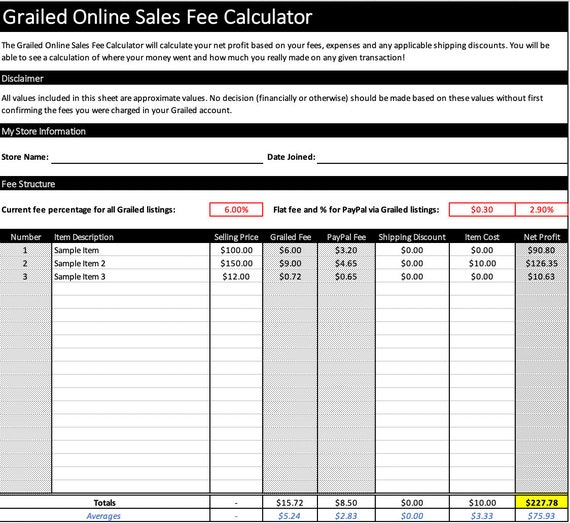Select the 'Sample Item 2' description cell
The height and width of the screenshot is (523, 570).
(x=131, y=263)
